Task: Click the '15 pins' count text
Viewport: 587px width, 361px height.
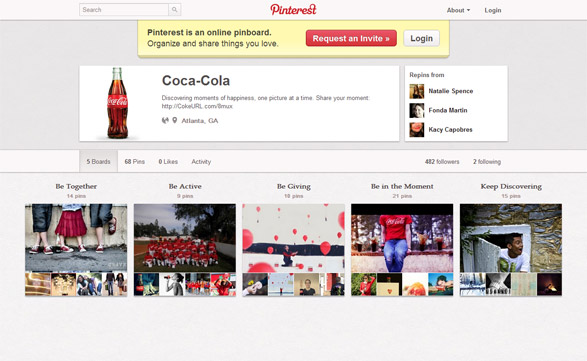Action: coord(511,196)
